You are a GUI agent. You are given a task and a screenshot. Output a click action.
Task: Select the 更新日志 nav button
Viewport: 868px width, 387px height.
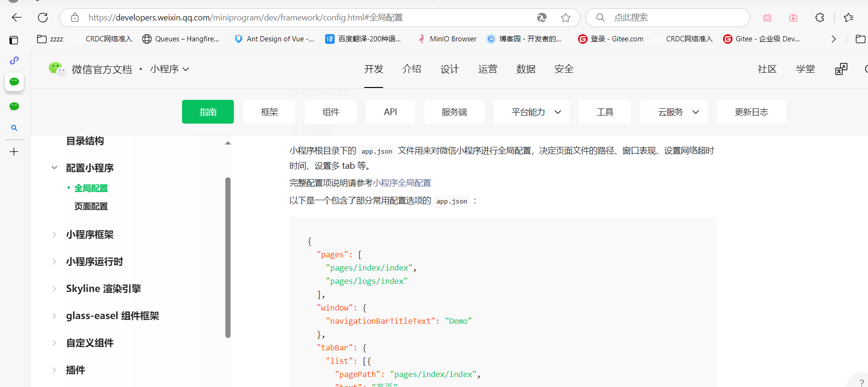pos(751,112)
